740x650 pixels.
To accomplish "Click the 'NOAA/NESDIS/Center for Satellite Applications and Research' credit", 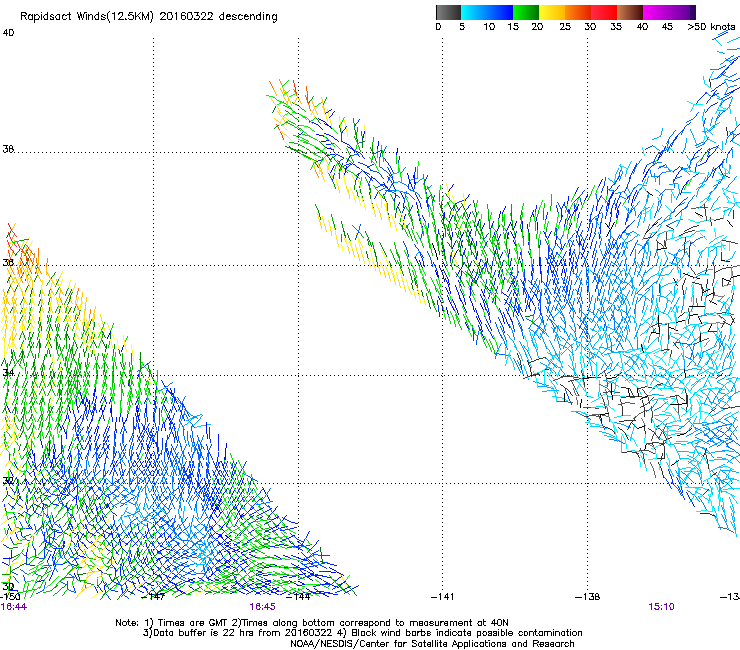I will [432, 644].
